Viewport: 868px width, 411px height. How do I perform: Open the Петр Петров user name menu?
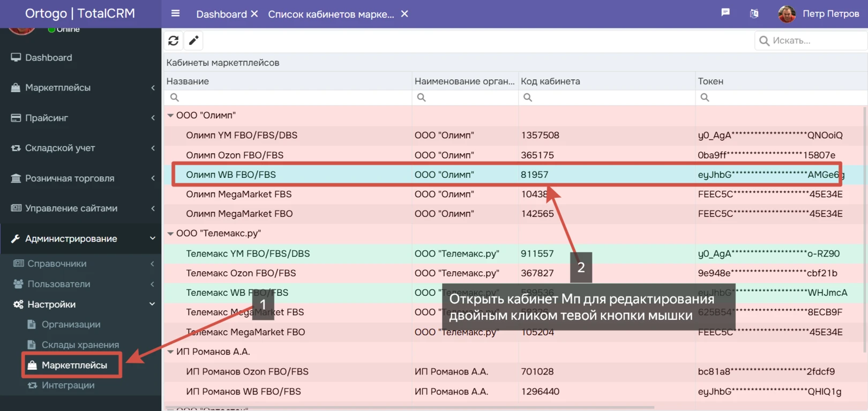pos(830,14)
